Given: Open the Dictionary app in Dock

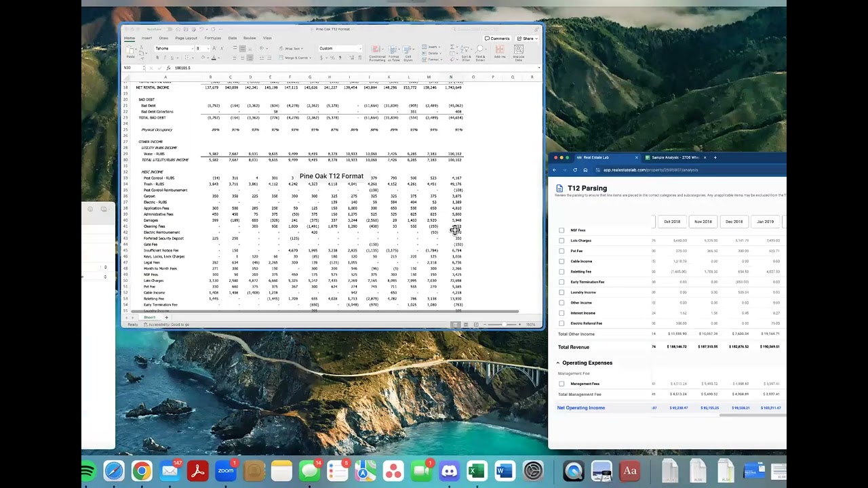Looking at the screenshot, I should tap(629, 470).
